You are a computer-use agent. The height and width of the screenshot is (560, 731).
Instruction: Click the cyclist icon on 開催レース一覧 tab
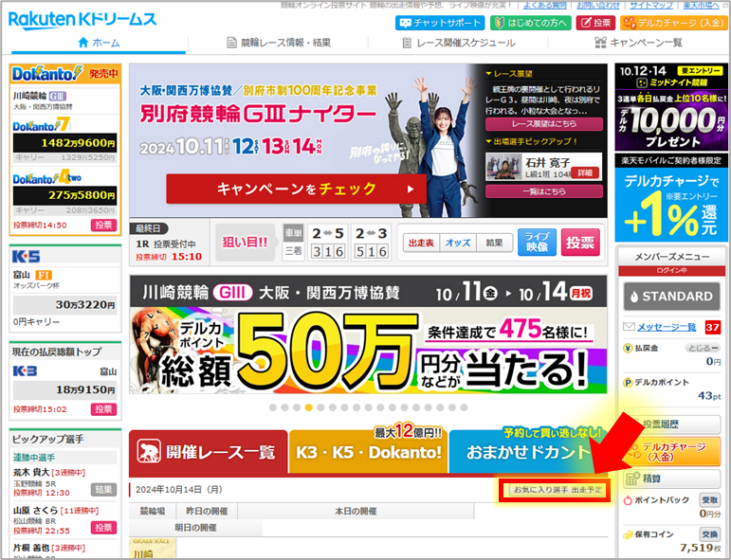[149, 451]
